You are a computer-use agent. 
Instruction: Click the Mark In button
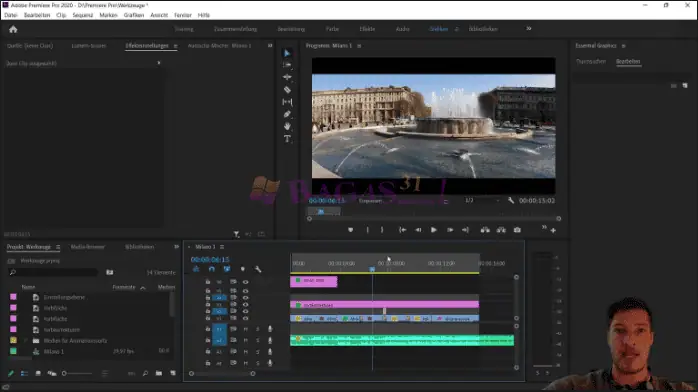pyautogui.click(x=367, y=230)
